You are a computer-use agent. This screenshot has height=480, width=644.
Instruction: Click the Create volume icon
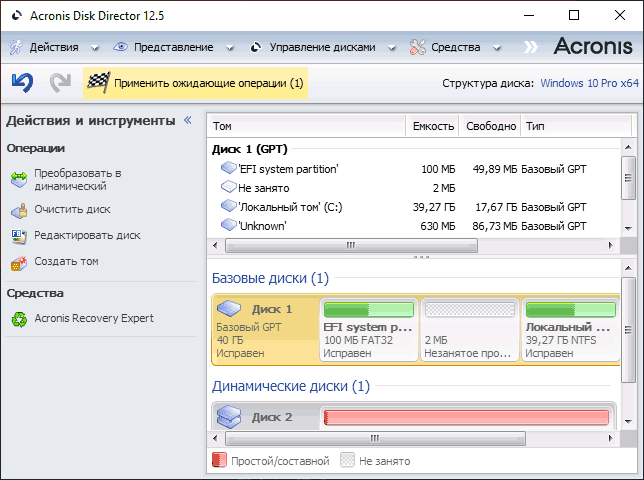19,262
